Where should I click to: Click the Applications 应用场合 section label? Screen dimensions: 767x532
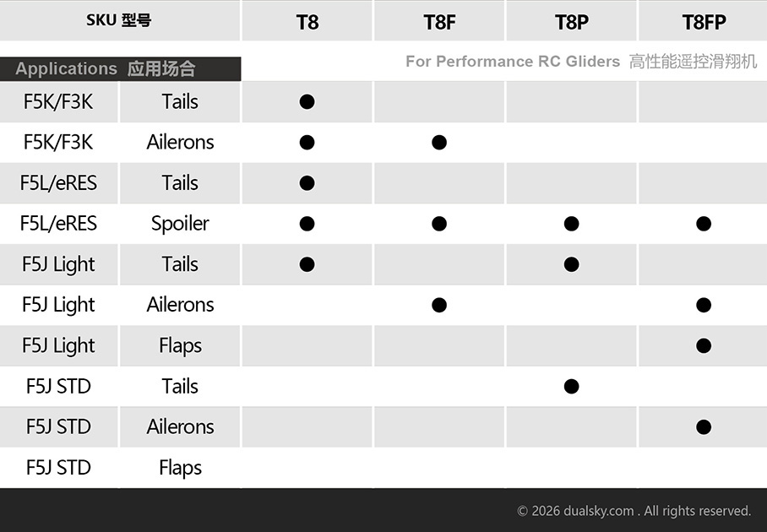click(x=106, y=69)
